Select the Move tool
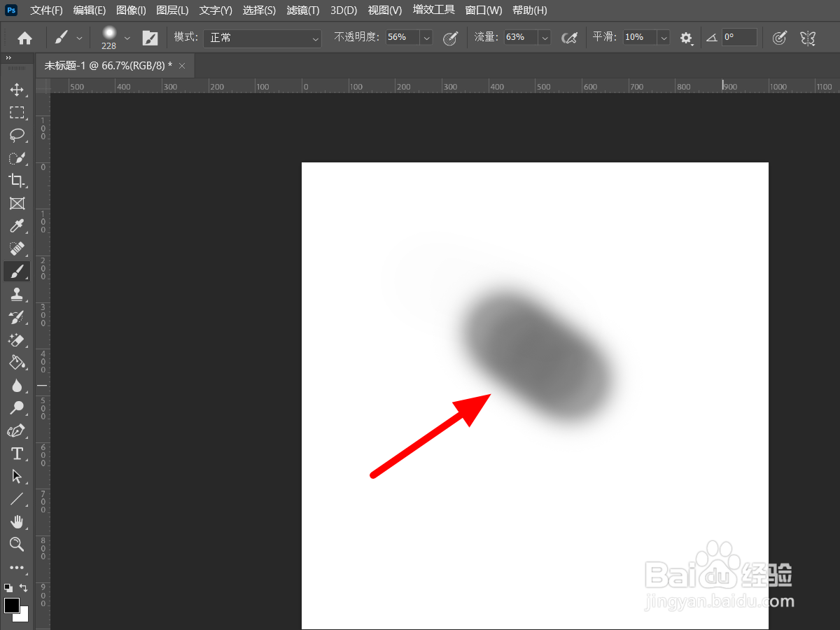Screen dimensions: 840x630 pos(17,90)
